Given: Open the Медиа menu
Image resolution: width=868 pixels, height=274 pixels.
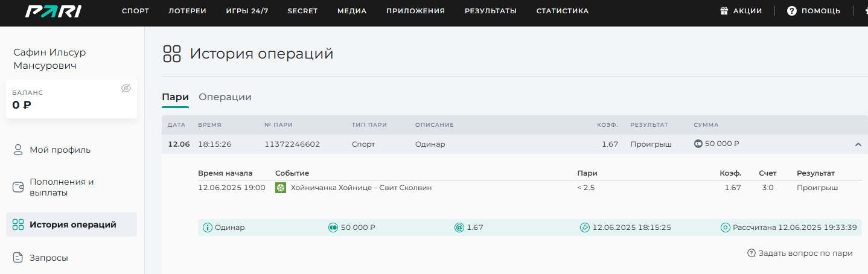Looking at the screenshot, I should click(352, 11).
